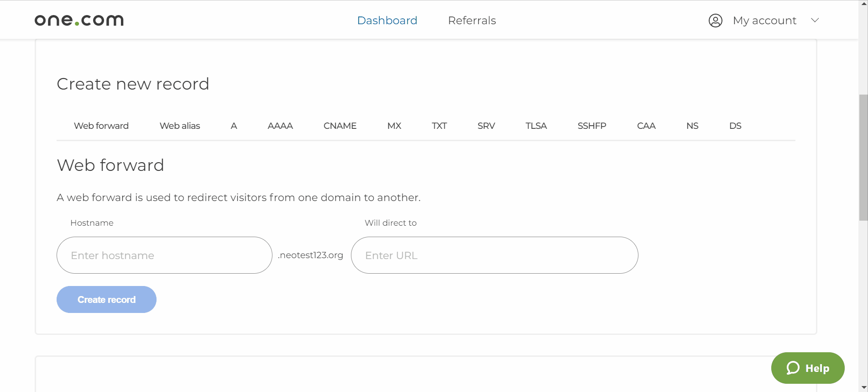Go to the Dashboard page
Image resolution: width=868 pixels, height=392 pixels.
pyautogui.click(x=387, y=21)
